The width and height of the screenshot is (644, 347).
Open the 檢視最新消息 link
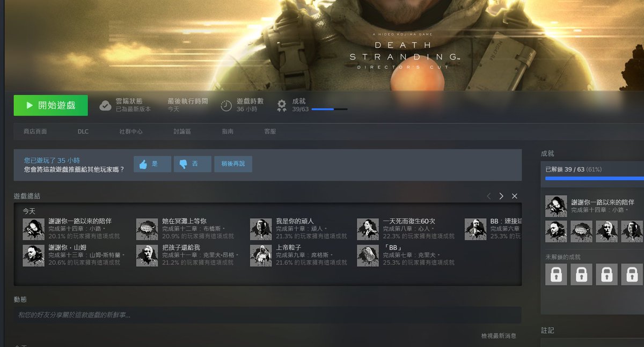click(499, 336)
